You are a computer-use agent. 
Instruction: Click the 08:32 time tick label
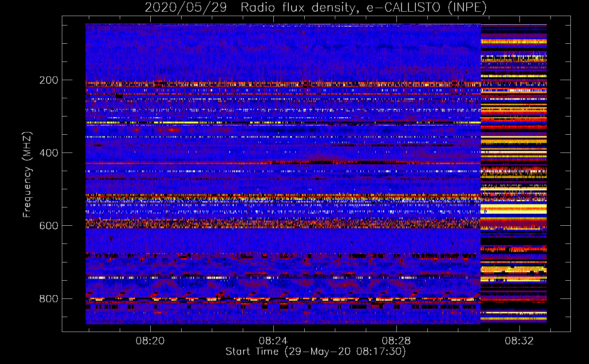(x=519, y=341)
